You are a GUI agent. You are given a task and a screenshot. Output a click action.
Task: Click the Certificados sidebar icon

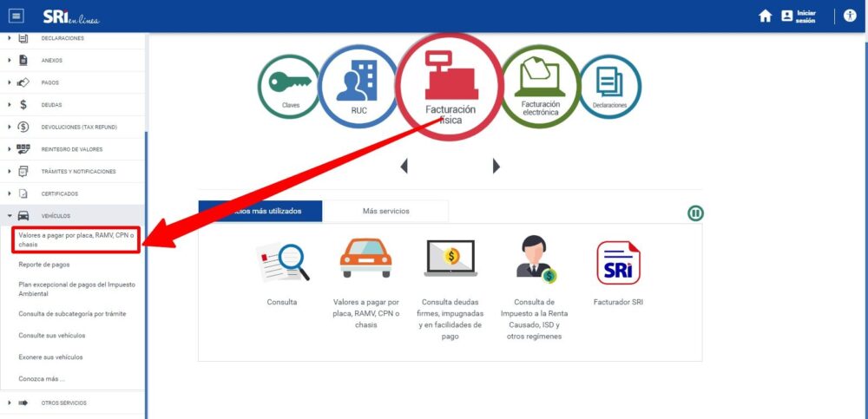click(x=23, y=193)
